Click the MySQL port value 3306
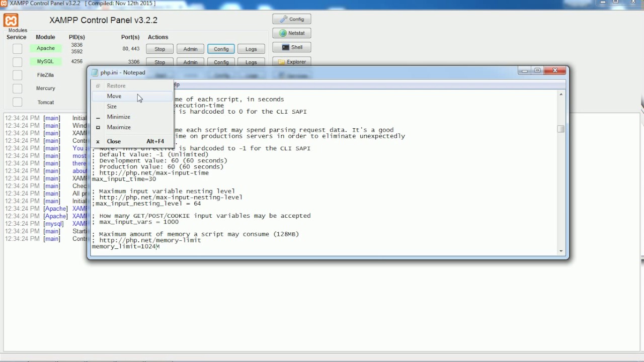Viewport: 644px width, 362px height. pyautogui.click(x=134, y=62)
